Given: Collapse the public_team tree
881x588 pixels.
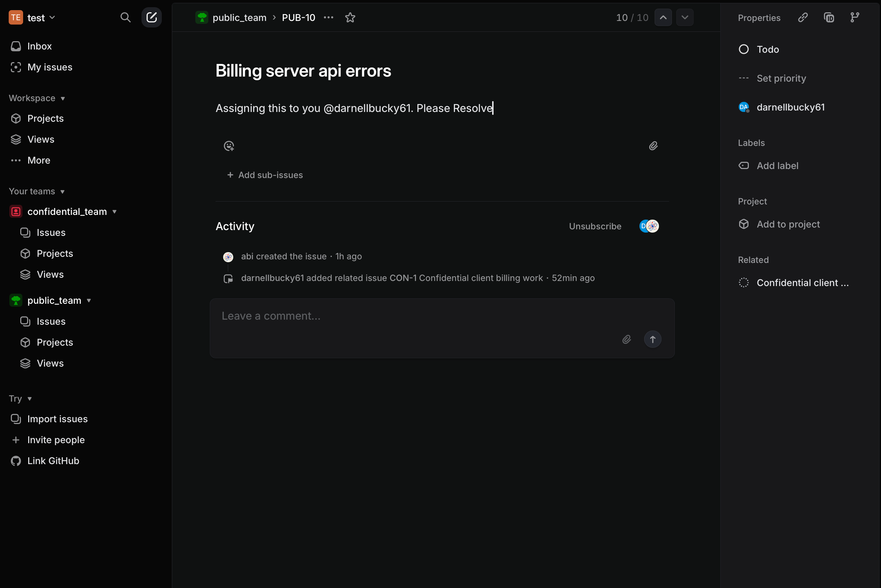Looking at the screenshot, I should (89, 301).
